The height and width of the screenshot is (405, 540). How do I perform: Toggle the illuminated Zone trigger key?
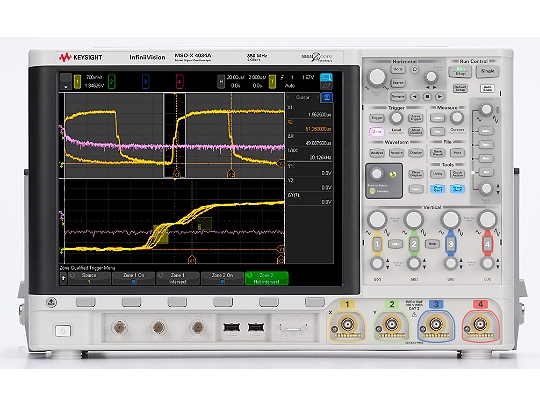pos(377,132)
